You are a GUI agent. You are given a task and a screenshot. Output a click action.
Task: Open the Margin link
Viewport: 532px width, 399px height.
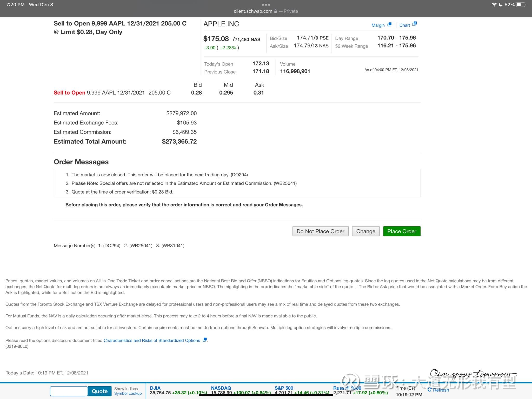378,25
